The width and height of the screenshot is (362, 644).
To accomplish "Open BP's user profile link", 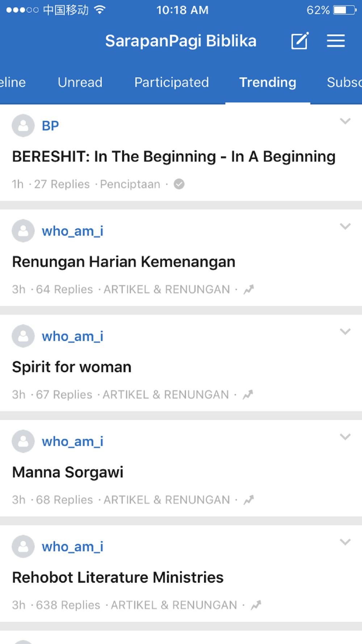I will click(x=50, y=126).
